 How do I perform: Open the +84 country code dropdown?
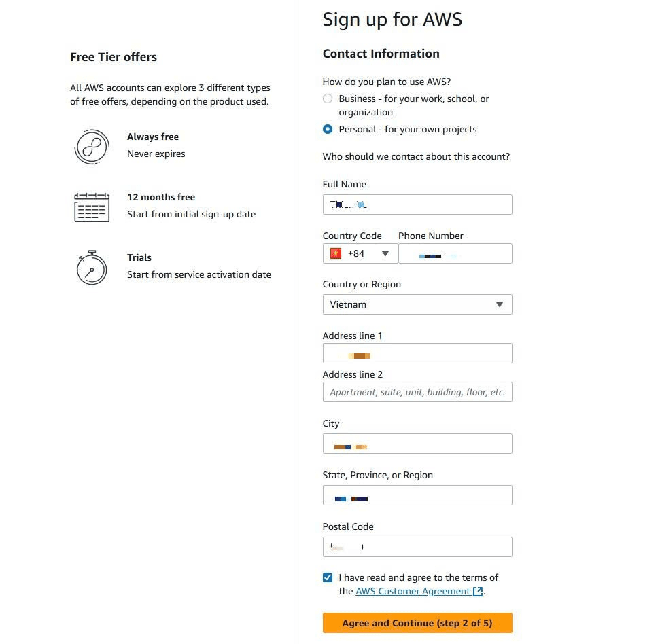click(360, 253)
